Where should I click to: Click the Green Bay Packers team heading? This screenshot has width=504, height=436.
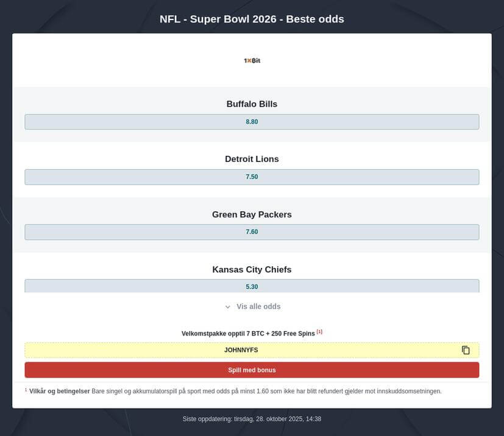[252, 214]
